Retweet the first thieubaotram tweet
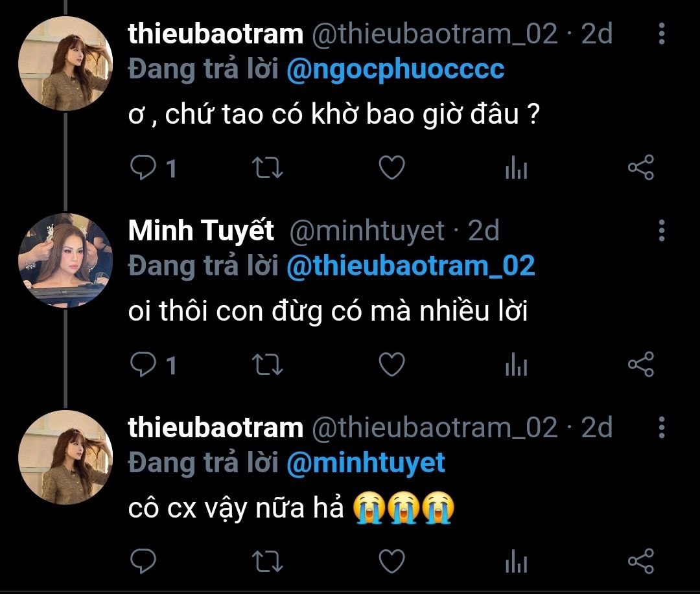 [x=266, y=168]
